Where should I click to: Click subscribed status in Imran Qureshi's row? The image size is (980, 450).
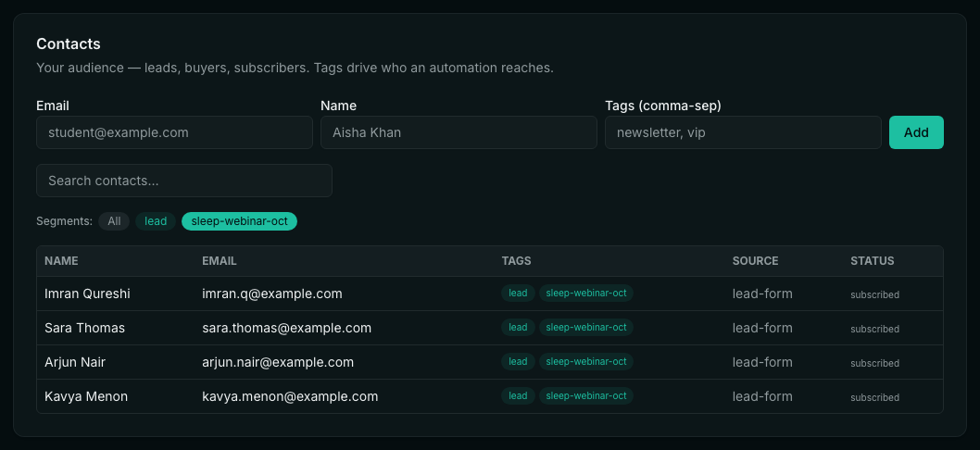tap(875, 295)
